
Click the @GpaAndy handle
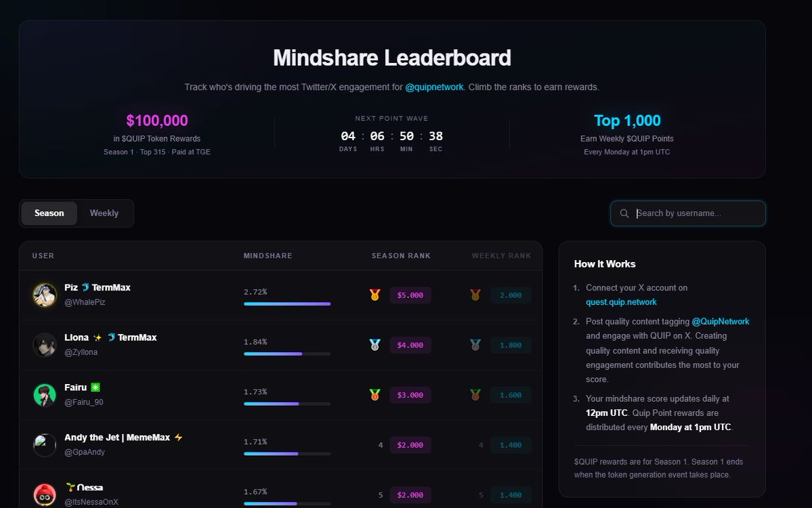tap(85, 452)
